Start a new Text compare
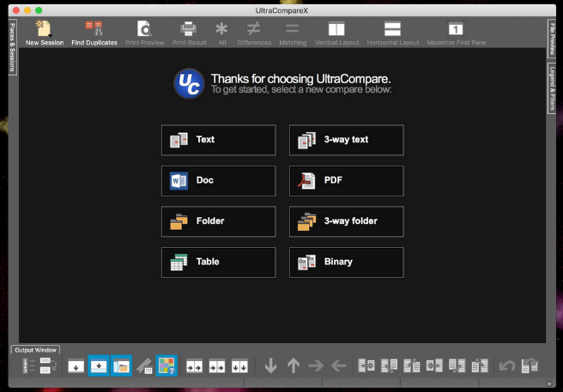 [218, 140]
